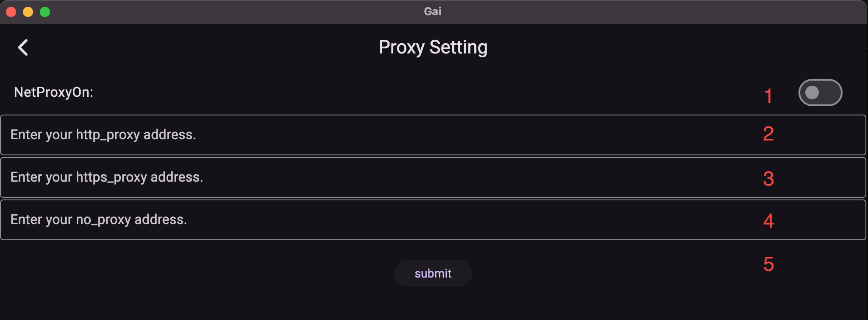Screen dimensions: 868x320
Task: Go back using the left arrow
Action: click(x=23, y=48)
